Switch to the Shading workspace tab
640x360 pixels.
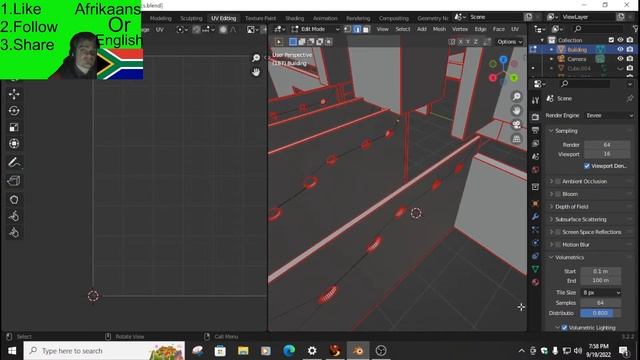tap(294, 18)
